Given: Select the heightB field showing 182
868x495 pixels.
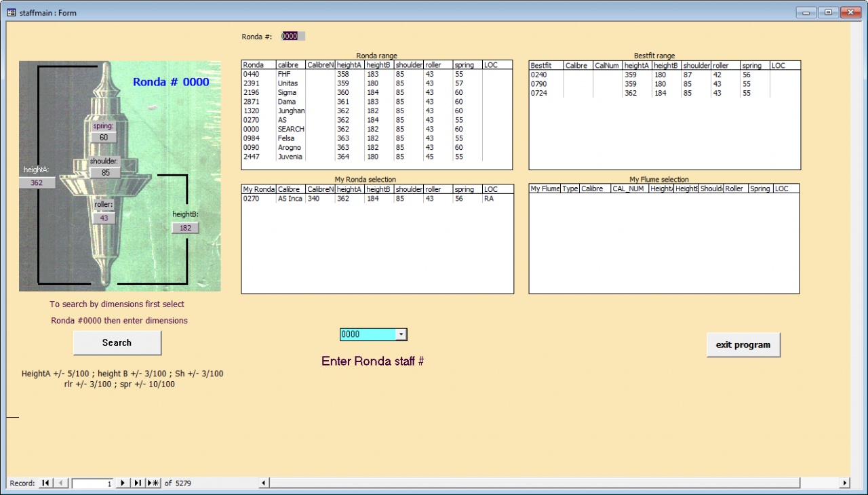Looking at the screenshot, I should coord(185,229).
